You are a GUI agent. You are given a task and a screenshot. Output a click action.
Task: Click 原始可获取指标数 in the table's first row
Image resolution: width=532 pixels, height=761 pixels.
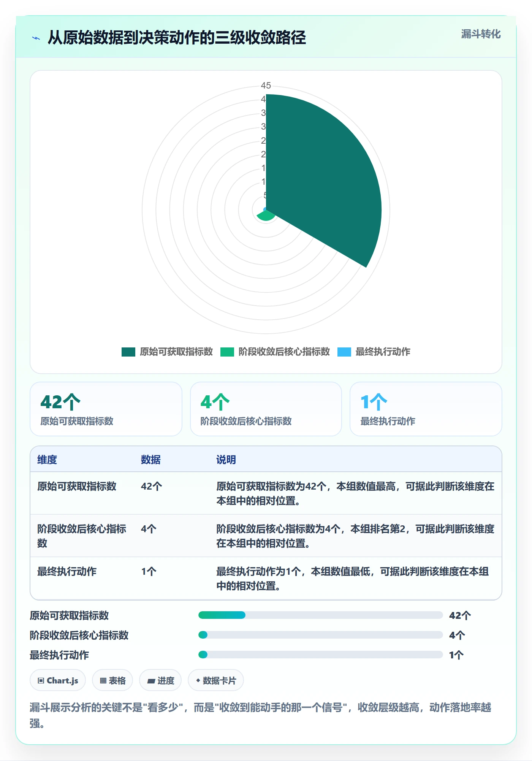[77, 486]
